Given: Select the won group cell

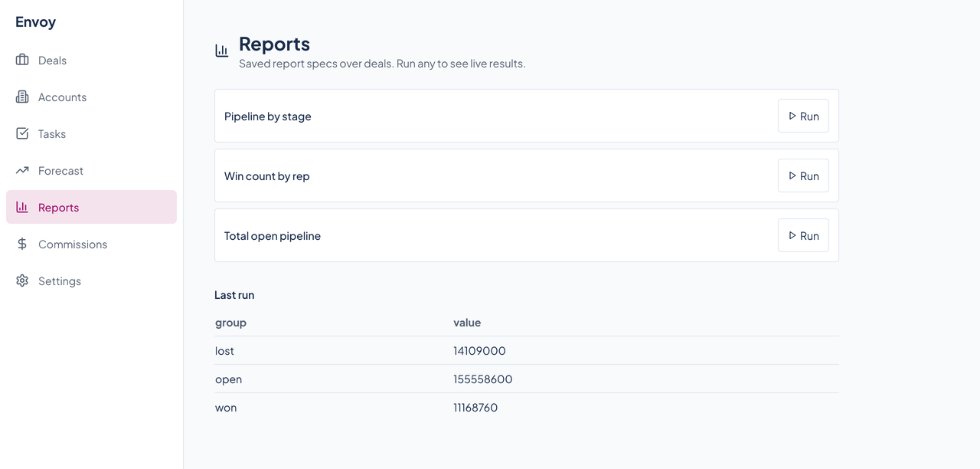Looking at the screenshot, I should (226, 408).
